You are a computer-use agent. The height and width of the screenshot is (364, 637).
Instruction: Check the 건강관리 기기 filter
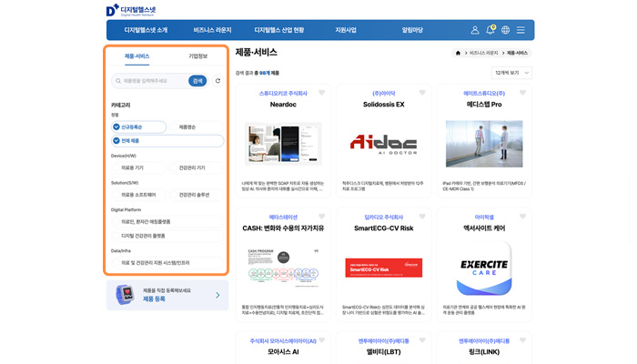point(196,167)
